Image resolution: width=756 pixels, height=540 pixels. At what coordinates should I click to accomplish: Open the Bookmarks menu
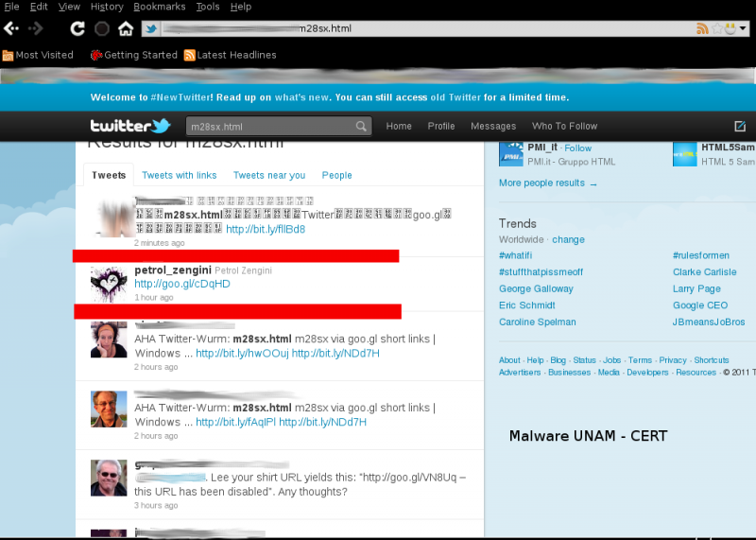[160, 7]
